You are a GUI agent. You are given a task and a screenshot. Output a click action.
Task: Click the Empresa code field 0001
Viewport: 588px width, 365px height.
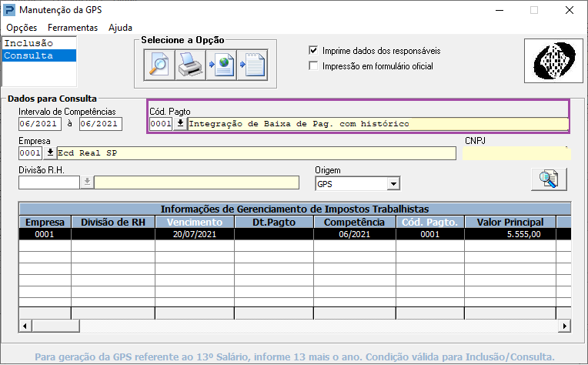pos(30,153)
